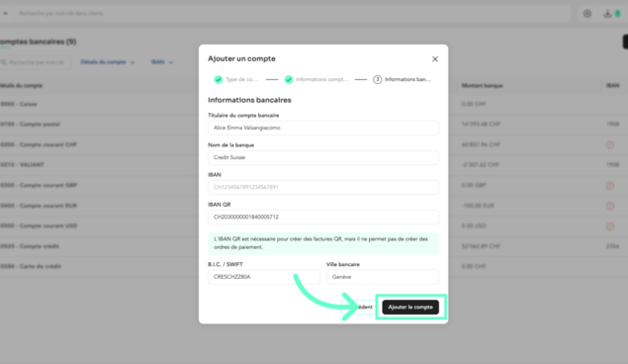This screenshot has height=364, width=628.
Task: Select the Compte postal row
Action: coord(314,125)
